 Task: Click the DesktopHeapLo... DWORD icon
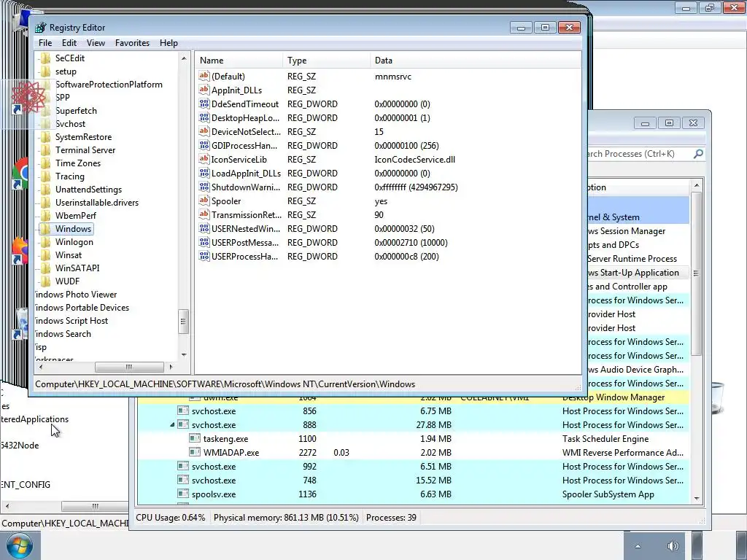(204, 117)
